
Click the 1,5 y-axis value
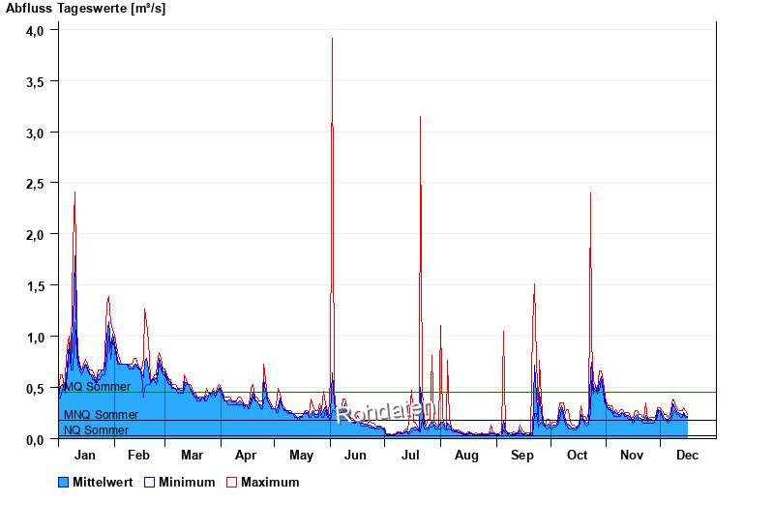pyautogui.click(x=35, y=286)
